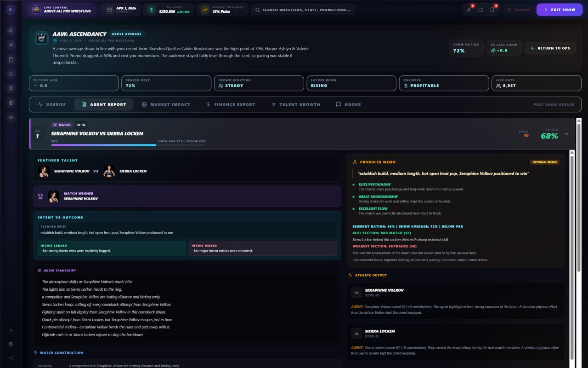
Task: Collapse segment 1 with the chevron
Action: point(566,134)
